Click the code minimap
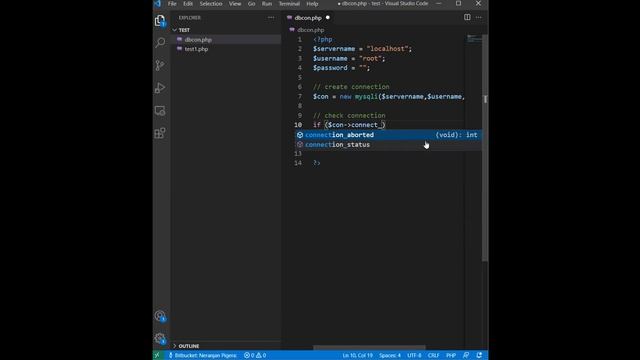 [474, 39]
